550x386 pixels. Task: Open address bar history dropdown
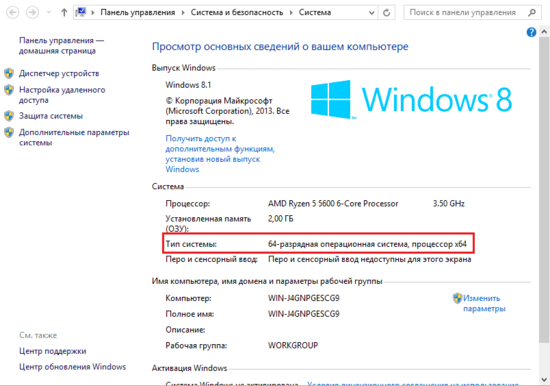point(371,13)
